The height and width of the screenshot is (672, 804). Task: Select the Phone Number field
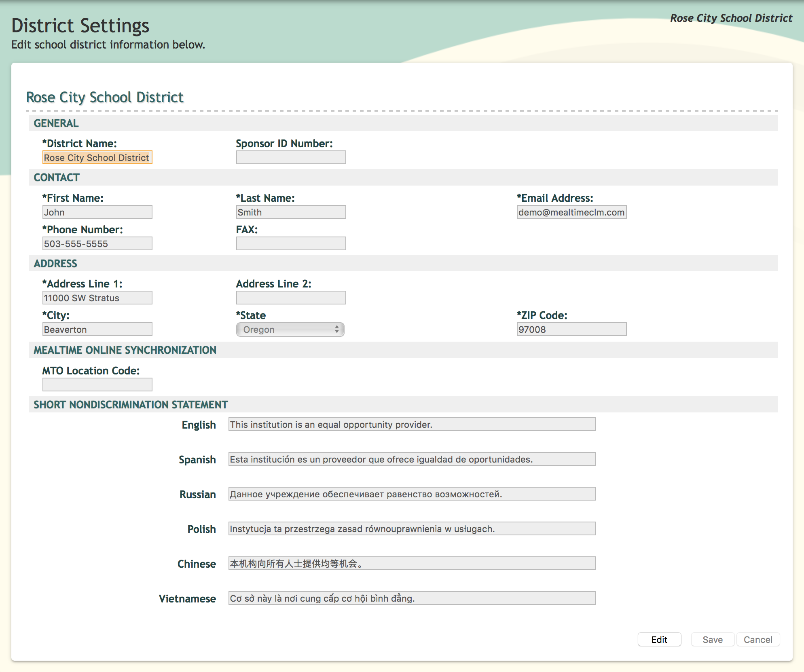[x=97, y=243]
